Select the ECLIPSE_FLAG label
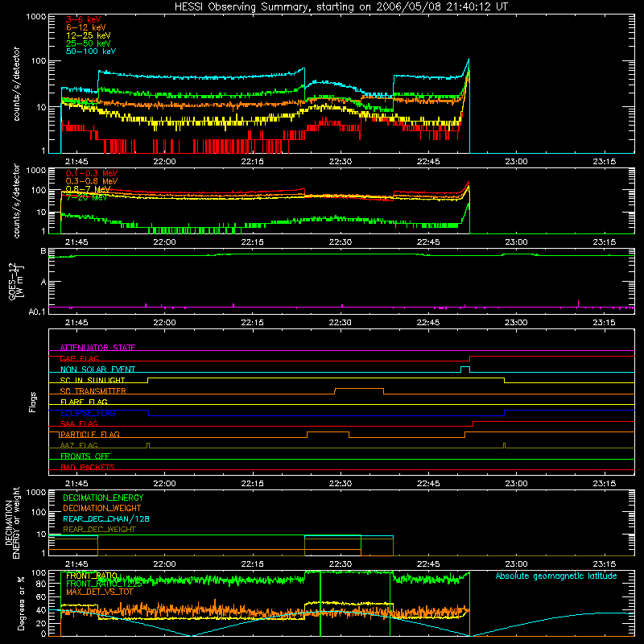This screenshot has height=644, width=644. (88, 413)
